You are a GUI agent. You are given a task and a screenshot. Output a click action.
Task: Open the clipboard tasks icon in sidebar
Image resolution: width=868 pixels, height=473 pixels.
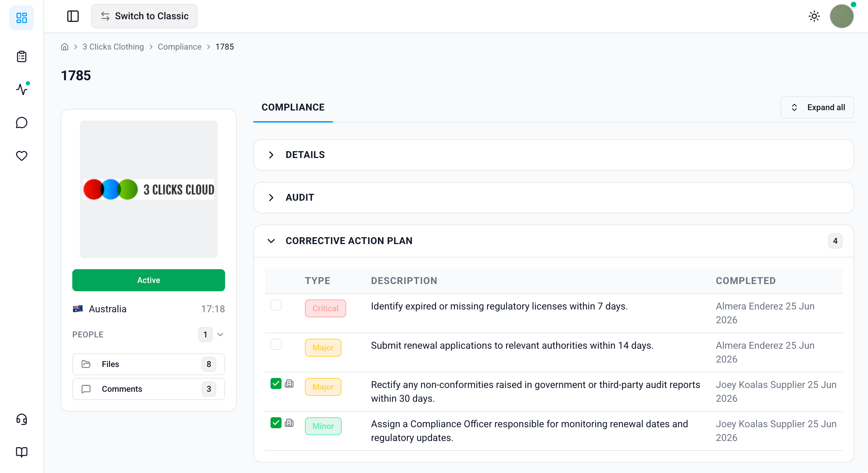(22, 56)
